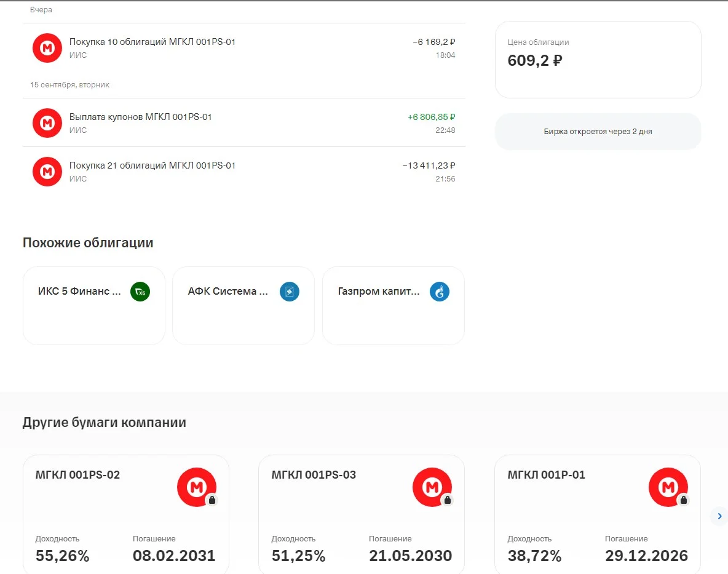Click the Биржа откроется через 2 дня button

(598, 132)
